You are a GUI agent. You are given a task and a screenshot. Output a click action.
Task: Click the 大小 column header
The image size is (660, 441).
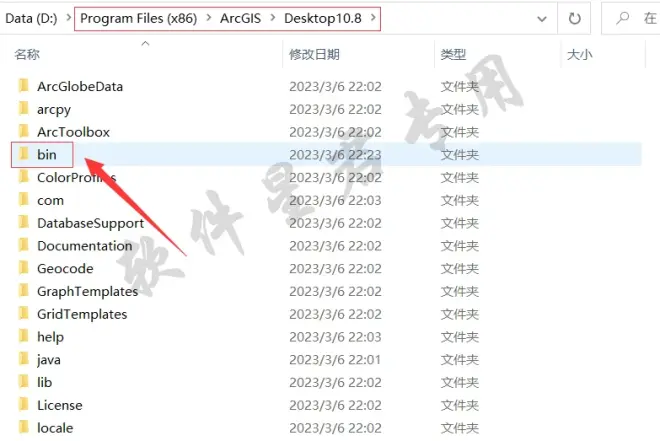(x=579, y=54)
